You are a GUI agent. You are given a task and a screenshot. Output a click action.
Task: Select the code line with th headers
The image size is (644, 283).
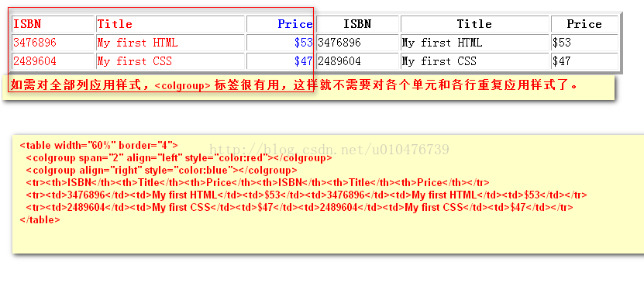tap(257, 182)
